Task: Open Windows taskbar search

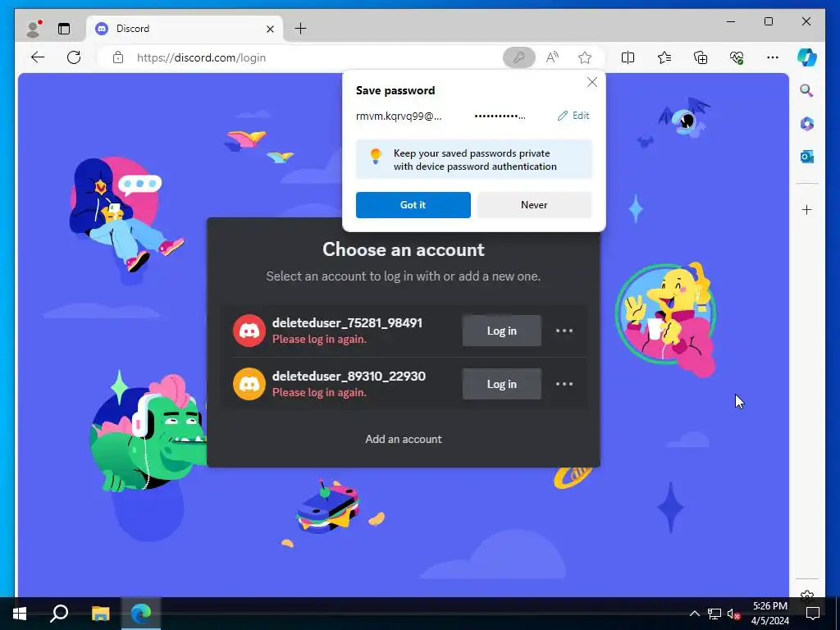Action: [x=59, y=614]
